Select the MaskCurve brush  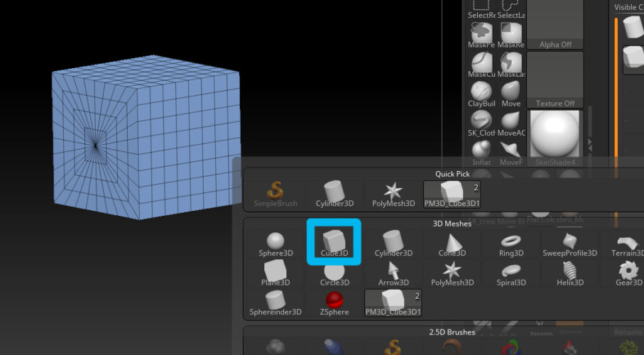pos(481,65)
